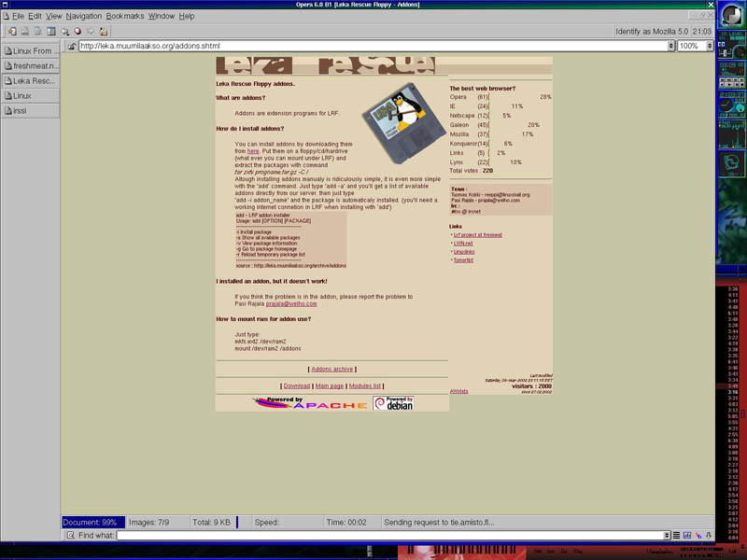This screenshot has height=560, width=747.
Task: Open the Lrf project at freshmeat link
Action: coord(478,235)
